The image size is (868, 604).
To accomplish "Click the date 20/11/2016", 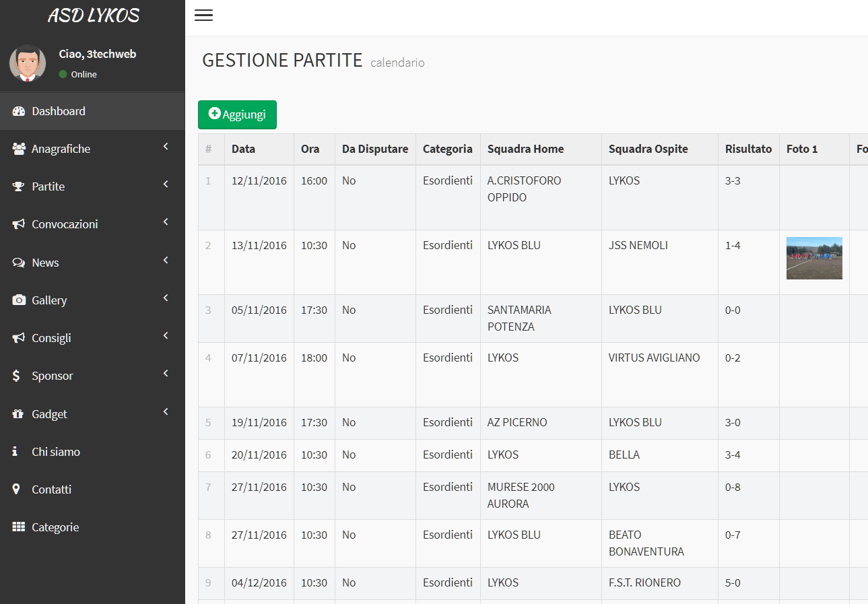I will [259, 455].
